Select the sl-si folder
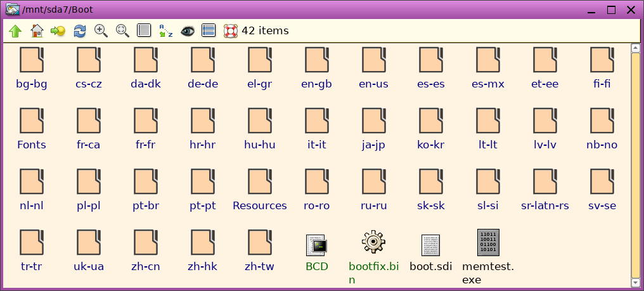This screenshot has width=644, height=291. 488,190
